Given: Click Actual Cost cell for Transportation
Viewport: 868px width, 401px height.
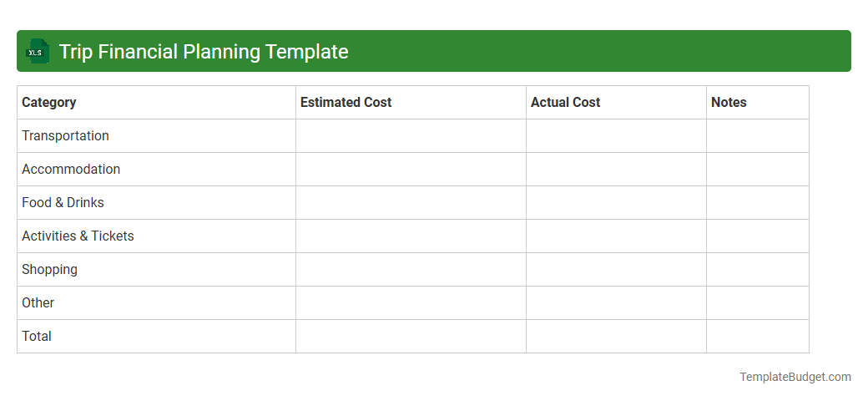Looking at the screenshot, I should click(x=616, y=135).
